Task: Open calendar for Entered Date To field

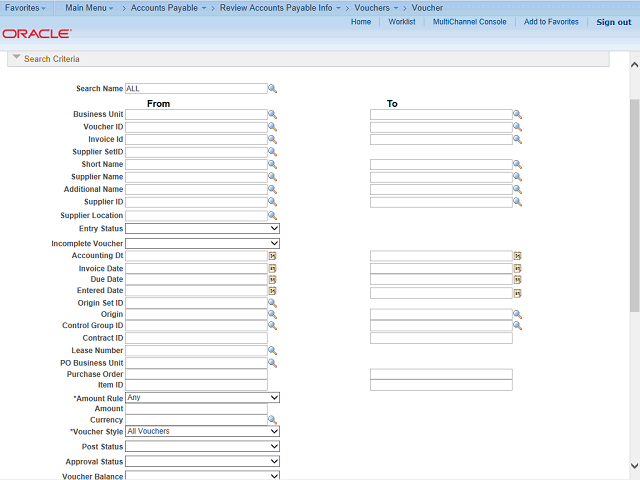Action: tap(517, 293)
